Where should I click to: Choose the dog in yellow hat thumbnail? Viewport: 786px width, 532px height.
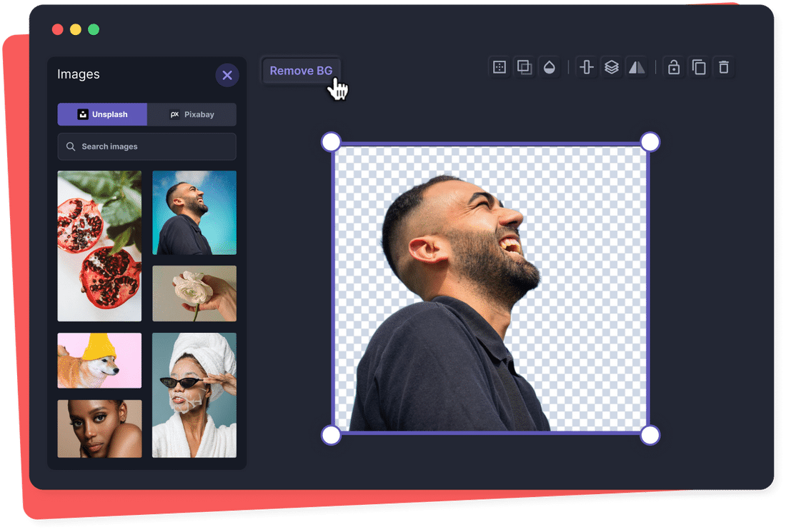pyautogui.click(x=99, y=361)
